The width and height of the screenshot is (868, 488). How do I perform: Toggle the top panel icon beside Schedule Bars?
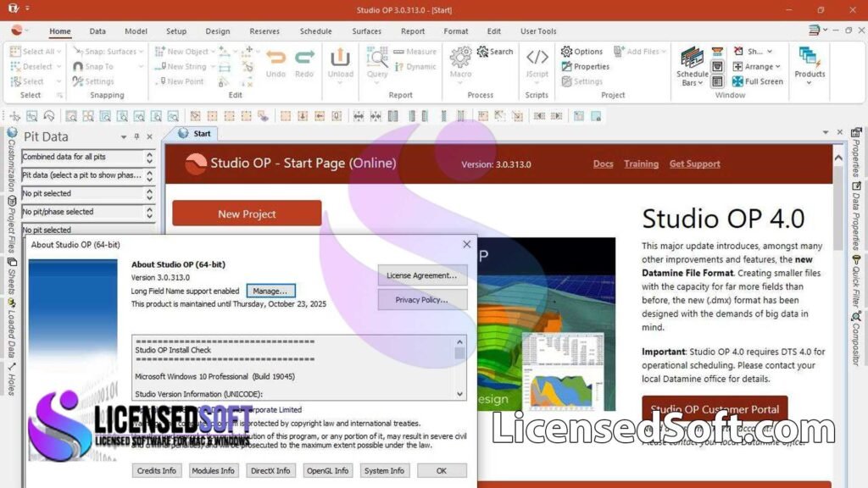pos(717,52)
